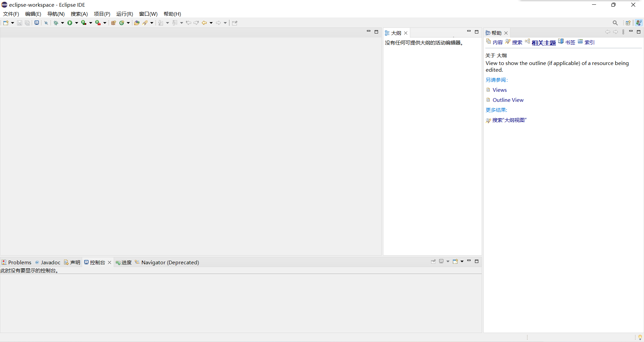Switch to the Navigator (Deprecated) tab
The height and width of the screenshot is (342, 644).
(167, 262)
